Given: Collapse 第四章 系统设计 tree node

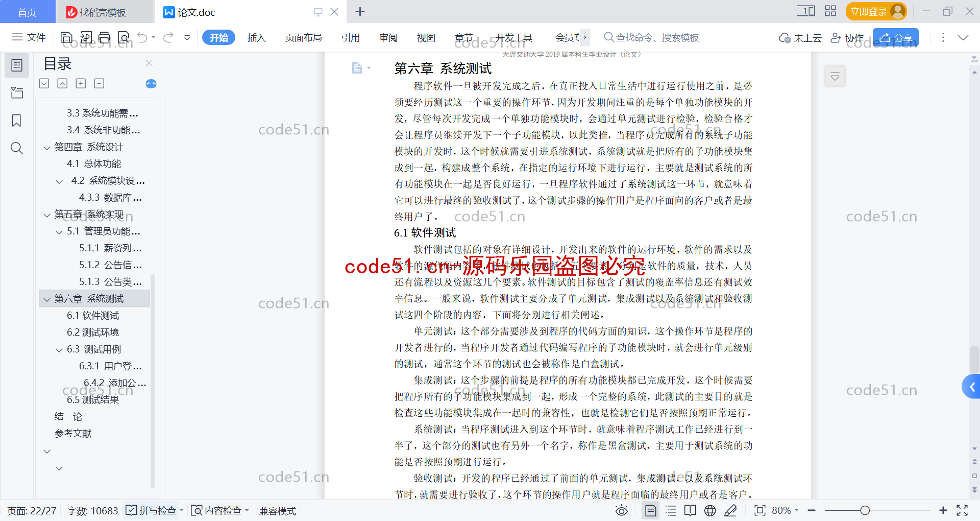Looking at the screenshot, I should [x=47, y=148].
